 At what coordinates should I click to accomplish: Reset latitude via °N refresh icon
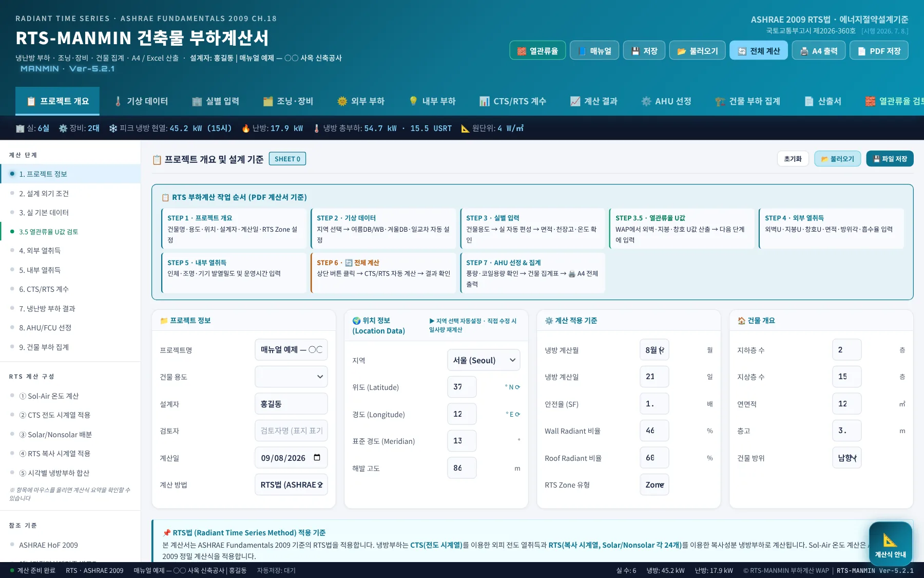click(517, 387)
